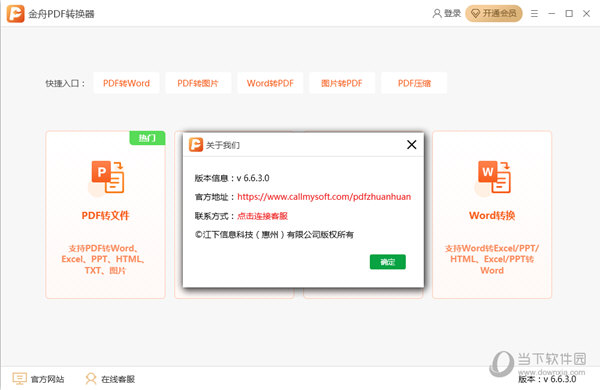This screenshot has height=390, width=600.
Task: Select PDF转Word quick entry
Action: [126, 83]
